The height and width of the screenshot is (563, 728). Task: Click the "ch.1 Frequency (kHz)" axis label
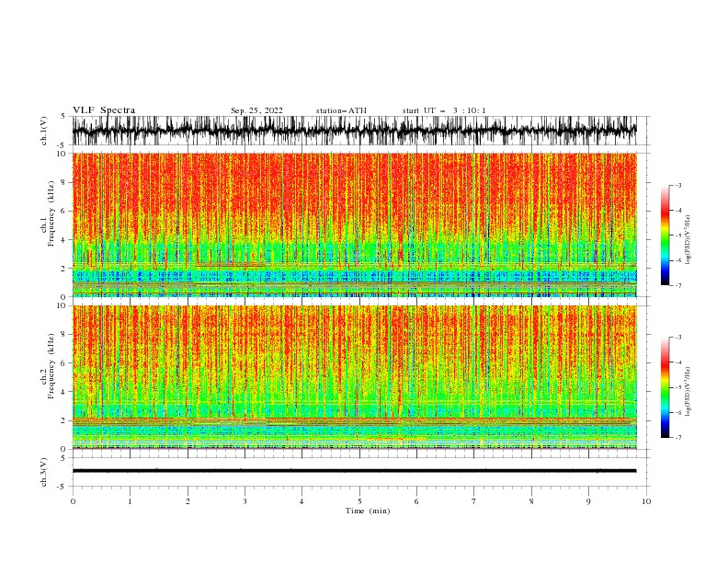(48, 213)
